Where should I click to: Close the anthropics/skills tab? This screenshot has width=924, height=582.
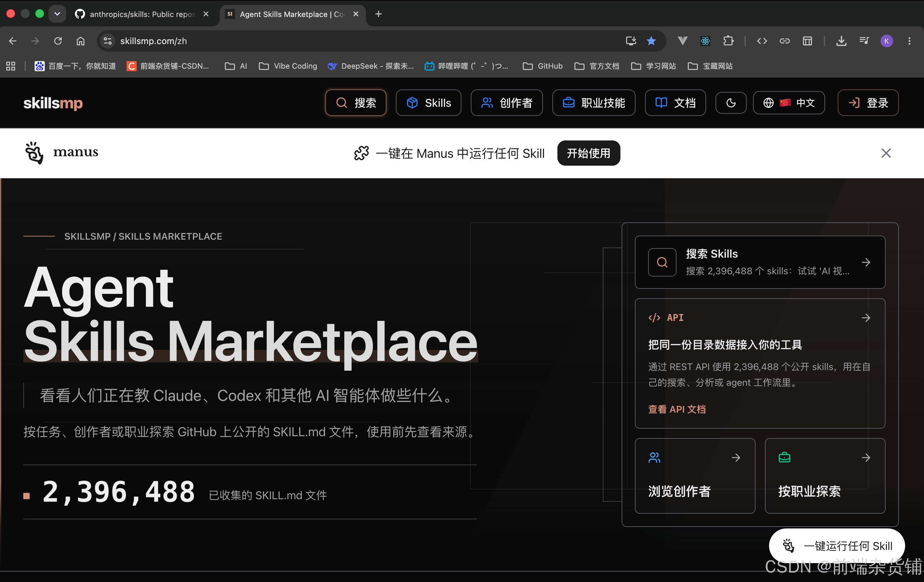click(206, 14)
